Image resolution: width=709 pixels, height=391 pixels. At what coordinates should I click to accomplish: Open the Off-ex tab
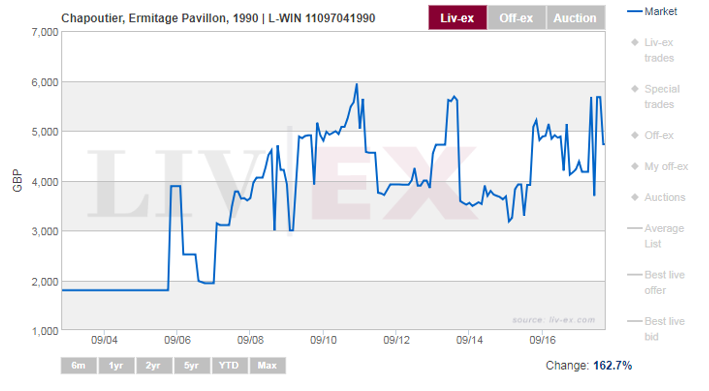[516, 18]
